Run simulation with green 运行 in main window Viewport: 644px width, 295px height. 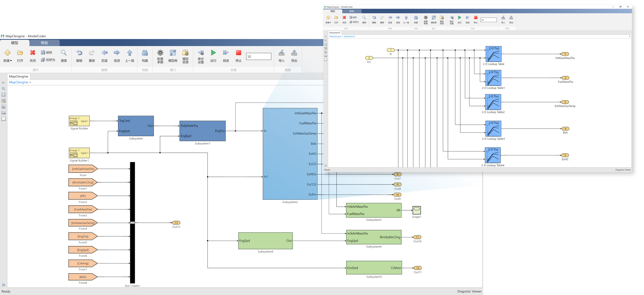213,56
